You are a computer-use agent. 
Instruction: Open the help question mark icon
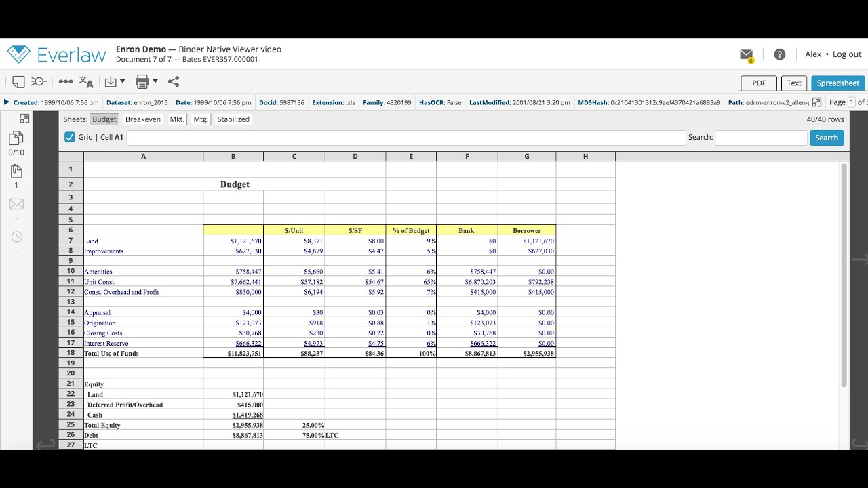[x=780, y=54]
